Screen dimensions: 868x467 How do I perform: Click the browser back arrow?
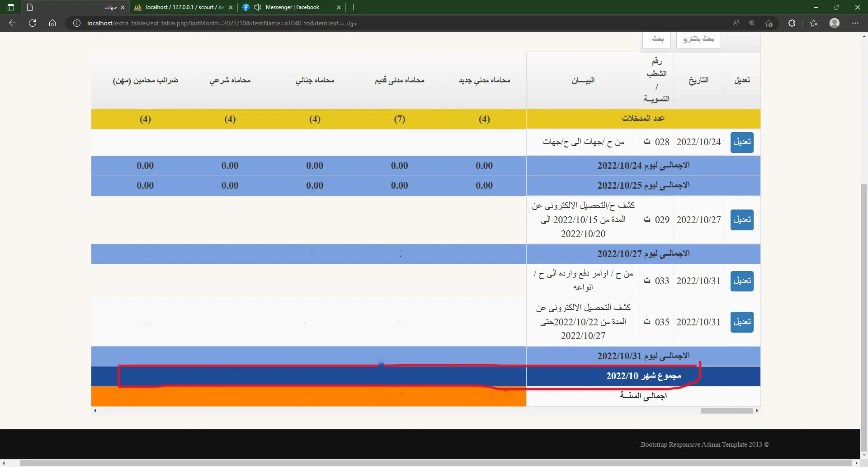13,23
